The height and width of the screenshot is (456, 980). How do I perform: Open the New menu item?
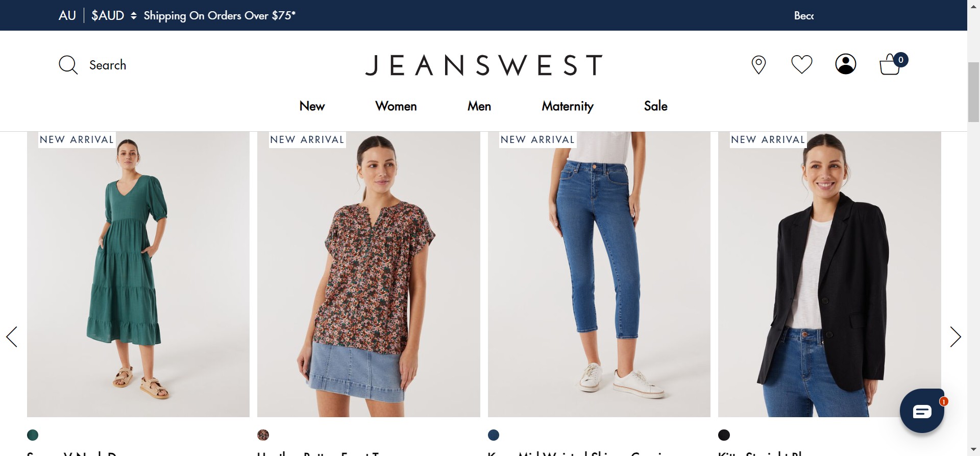point(312,106)
